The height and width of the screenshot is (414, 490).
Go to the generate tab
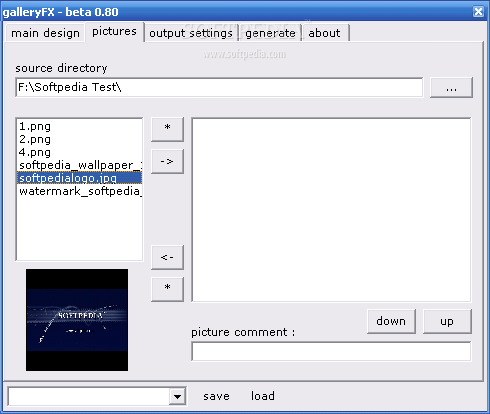pos(270,33)
